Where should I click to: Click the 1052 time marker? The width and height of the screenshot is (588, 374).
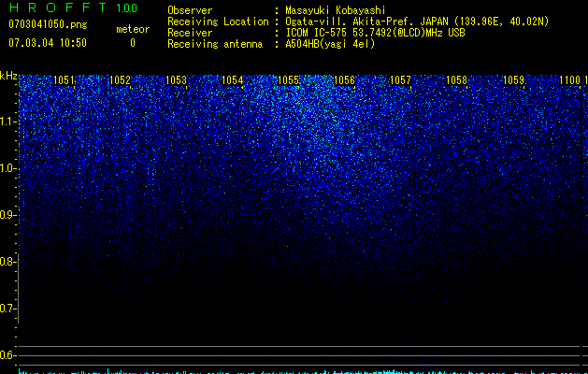click(120, 80)
